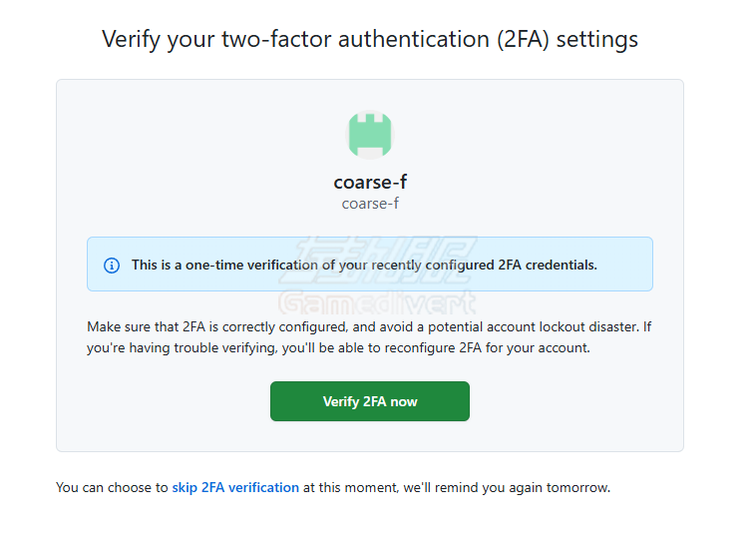Click the Verify 2FA now button
Image resolution: width=756 pixels, height=549 pixels.
coord(369,401)
